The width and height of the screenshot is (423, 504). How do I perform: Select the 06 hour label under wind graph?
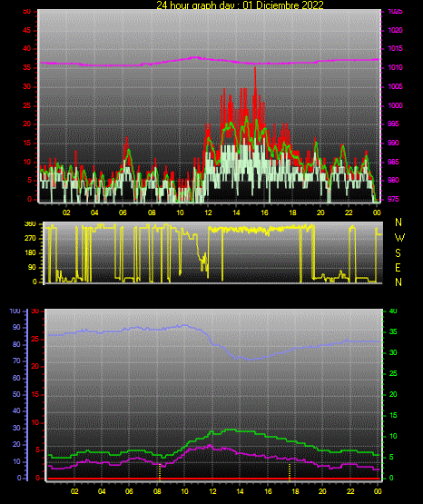coord(123,212)
